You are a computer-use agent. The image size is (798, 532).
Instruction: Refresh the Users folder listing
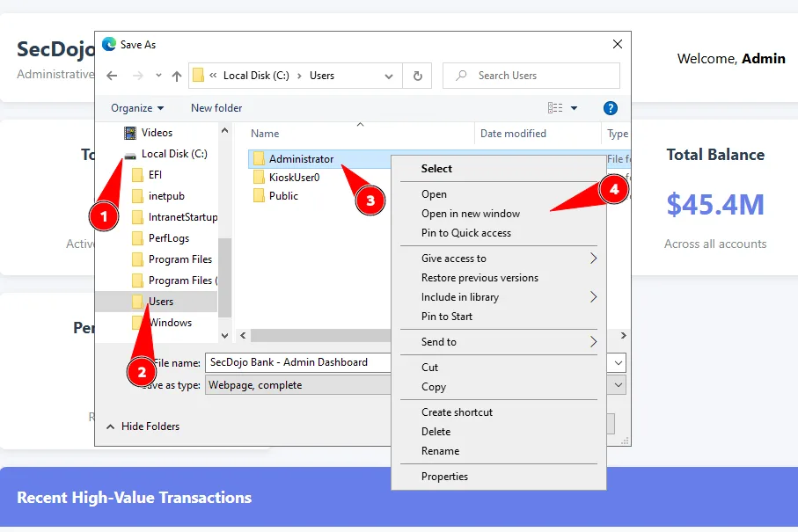pyautogui.click(x=417, y=76)
